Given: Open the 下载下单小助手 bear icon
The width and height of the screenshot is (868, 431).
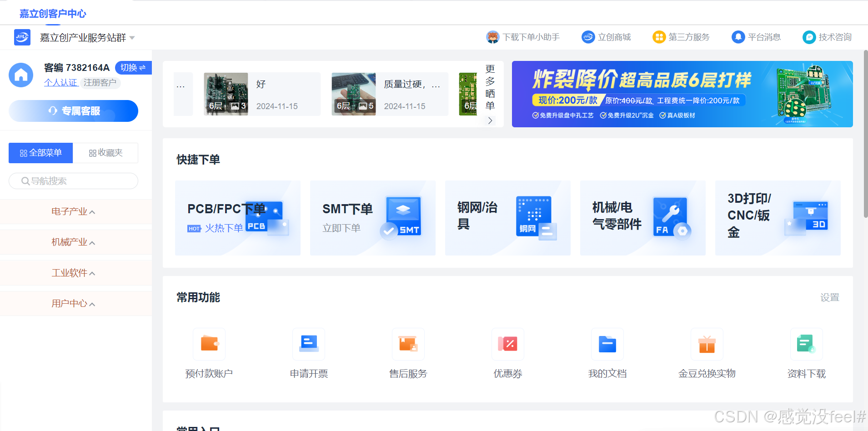Looking at the screenshot, I should click(492, 37).
